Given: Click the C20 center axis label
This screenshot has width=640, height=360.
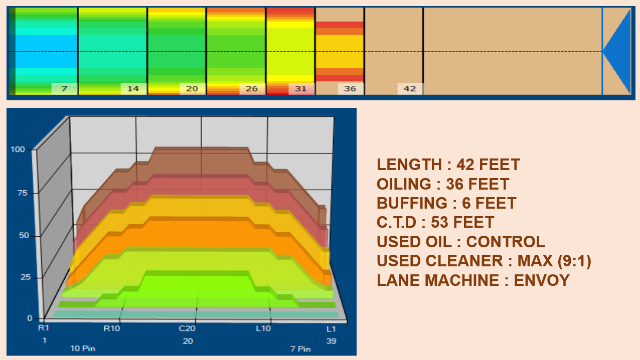Looking at the screenshot, I should coord(187,328).
